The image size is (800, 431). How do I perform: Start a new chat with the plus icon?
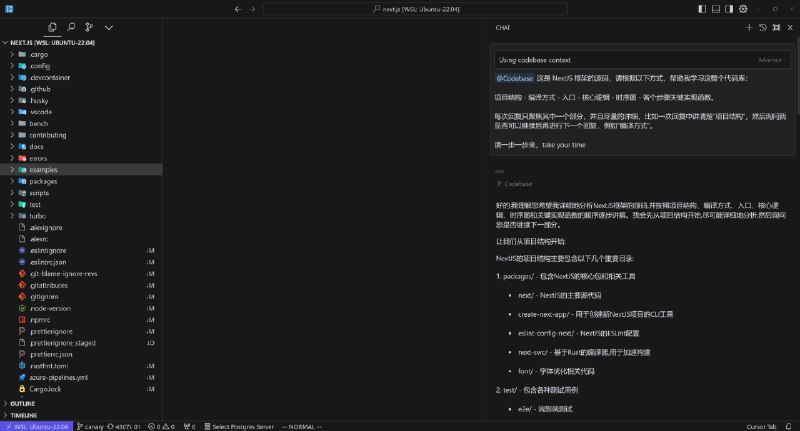748,28
